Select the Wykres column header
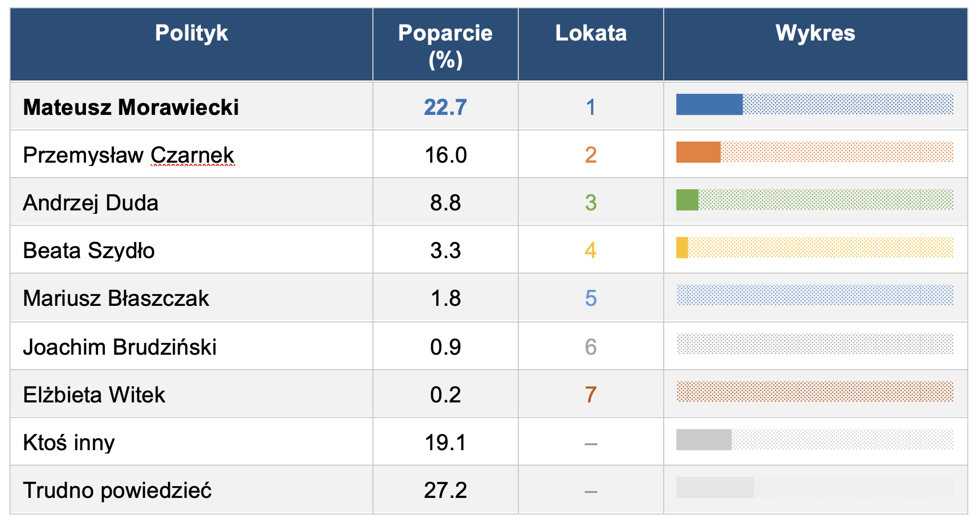 pos(815,33)
